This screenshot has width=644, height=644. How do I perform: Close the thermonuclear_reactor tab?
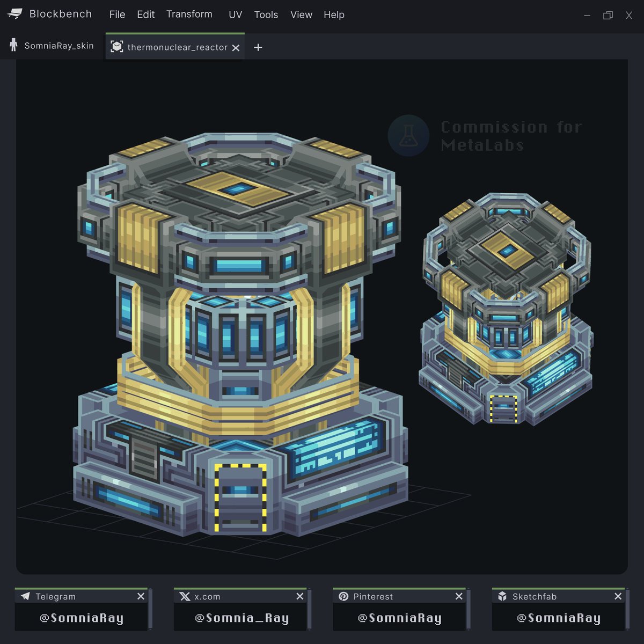tap(236, 48)
